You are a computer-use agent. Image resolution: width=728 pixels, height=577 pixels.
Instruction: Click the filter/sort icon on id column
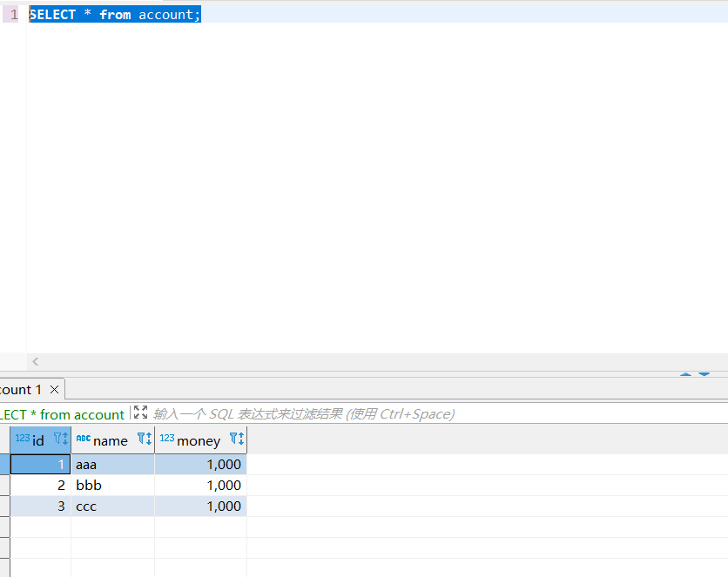[60, 439]
